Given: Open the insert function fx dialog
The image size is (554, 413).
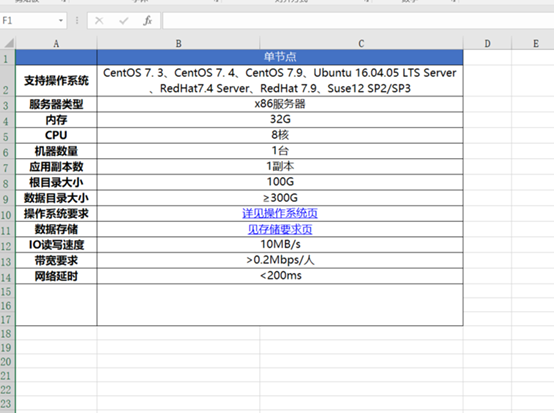Looking at the screenshot, I should coord(147,21).
